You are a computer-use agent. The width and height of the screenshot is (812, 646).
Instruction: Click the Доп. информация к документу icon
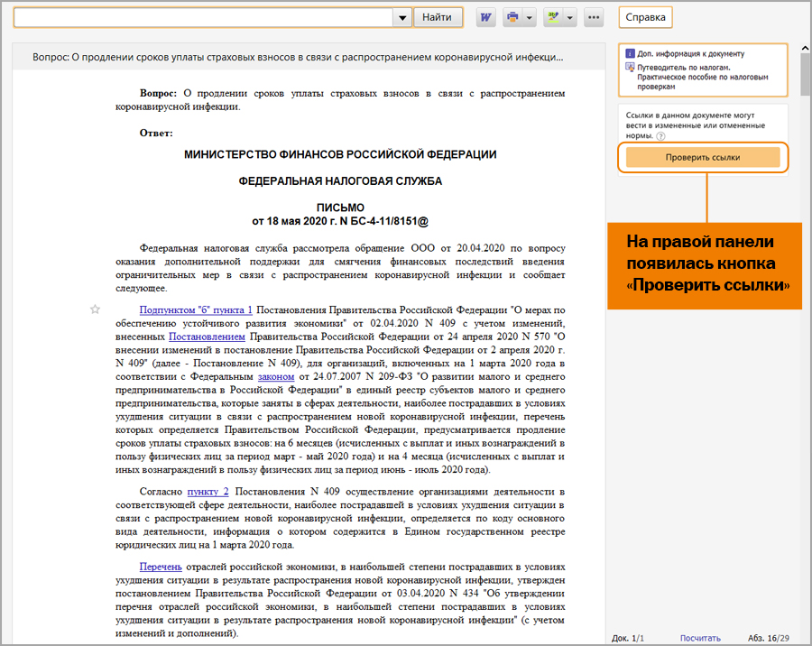click(x=630, y=54)
